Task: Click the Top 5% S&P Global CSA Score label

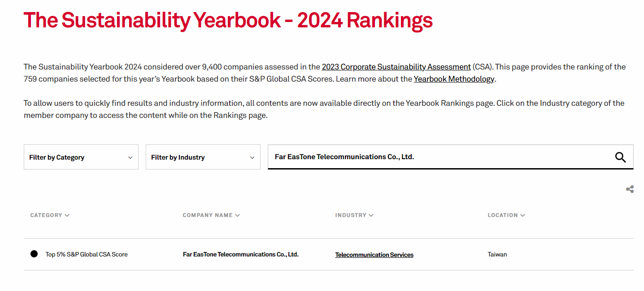Action: 87,254
